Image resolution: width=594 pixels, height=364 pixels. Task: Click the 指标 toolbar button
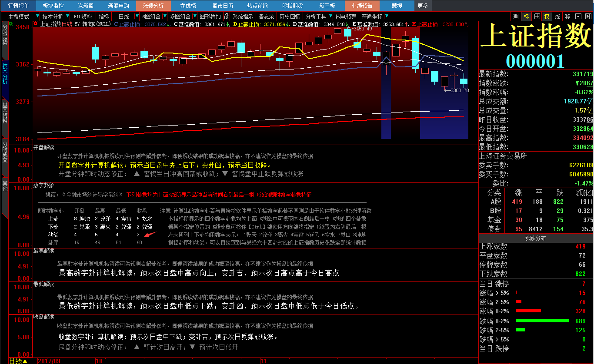[103, 17]
